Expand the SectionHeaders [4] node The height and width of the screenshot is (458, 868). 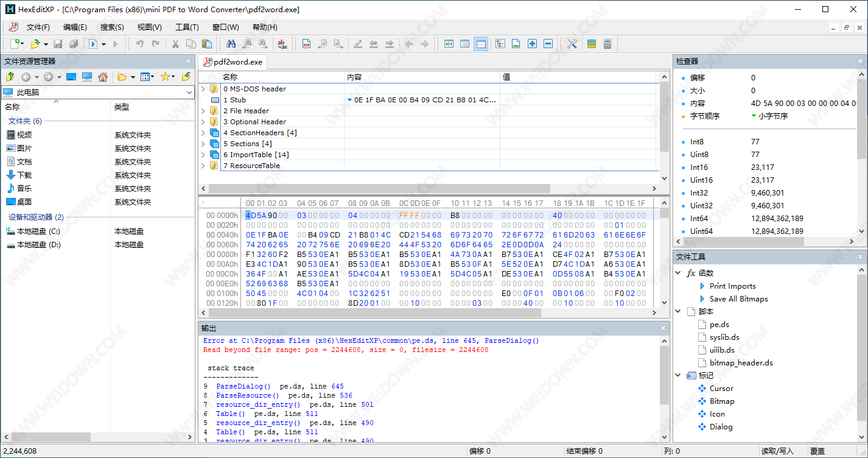(203, 133)
